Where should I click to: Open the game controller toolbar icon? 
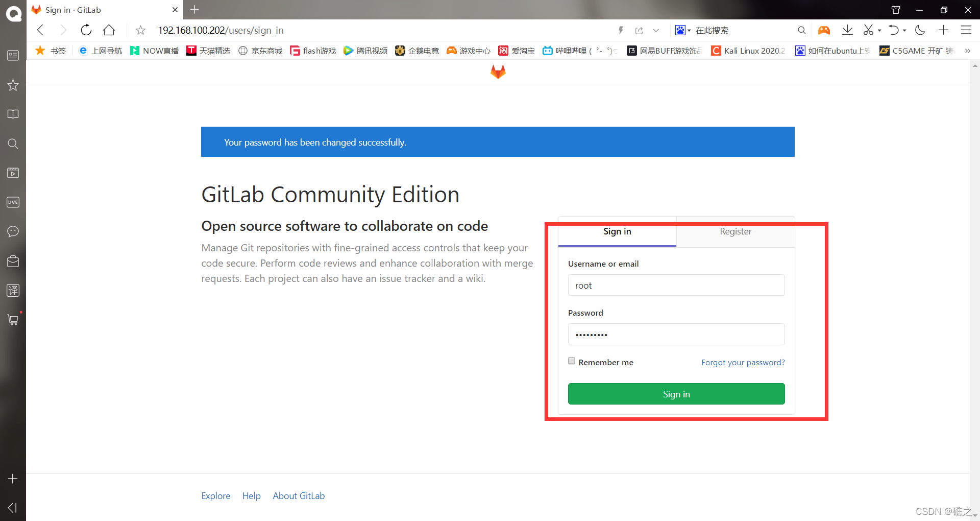824,31
